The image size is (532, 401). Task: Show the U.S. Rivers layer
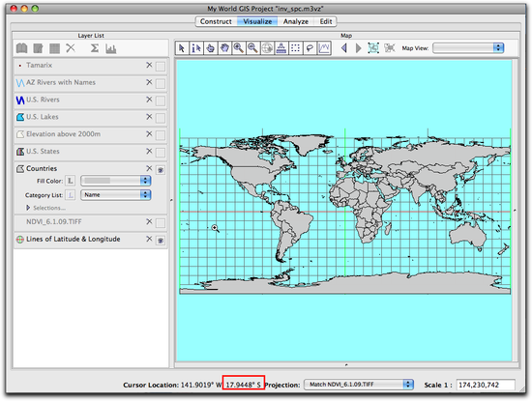[161, 100]
